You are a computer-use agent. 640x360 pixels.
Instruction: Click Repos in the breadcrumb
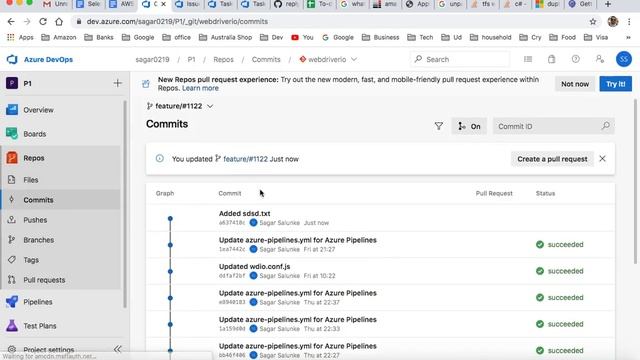(x=223, y=60)
